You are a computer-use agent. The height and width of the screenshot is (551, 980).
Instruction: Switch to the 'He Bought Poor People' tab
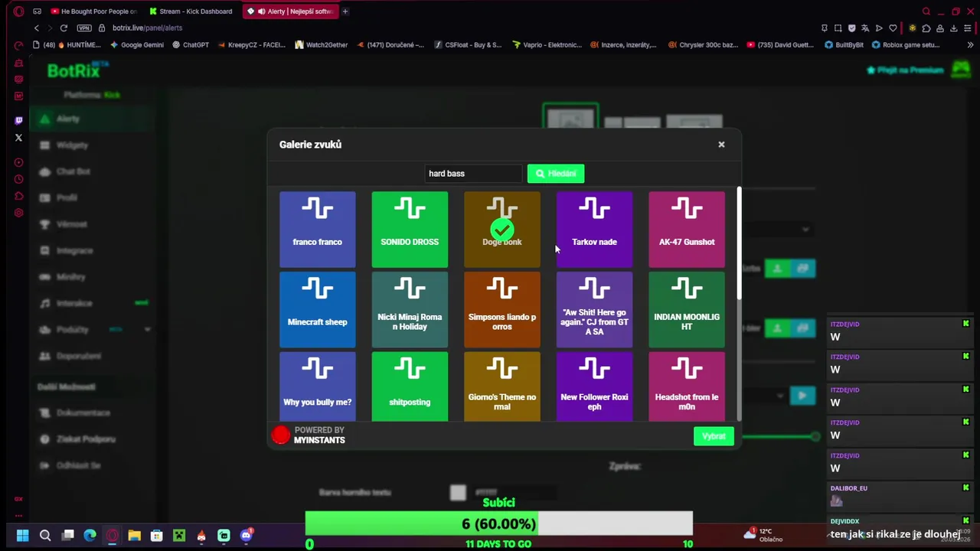tap(93, 11)
